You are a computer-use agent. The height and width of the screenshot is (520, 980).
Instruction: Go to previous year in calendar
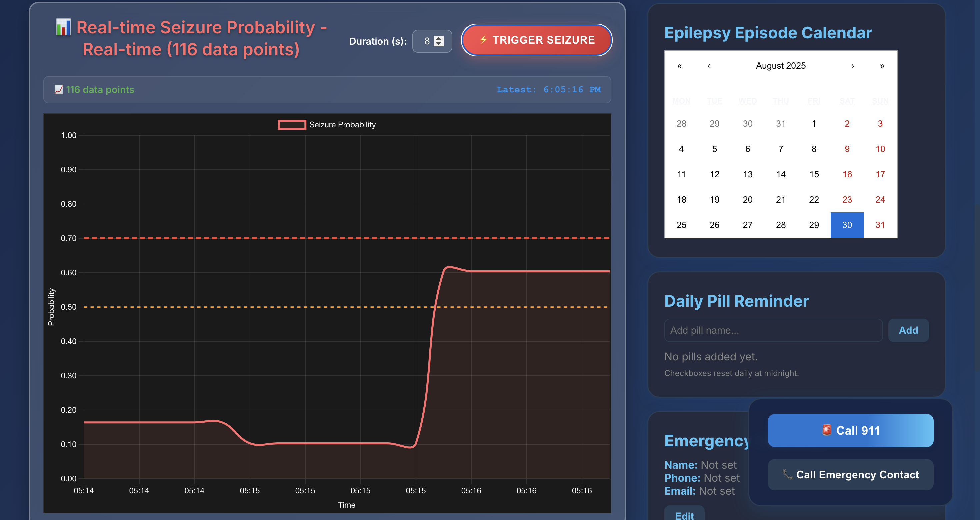[x=679, y=66]
